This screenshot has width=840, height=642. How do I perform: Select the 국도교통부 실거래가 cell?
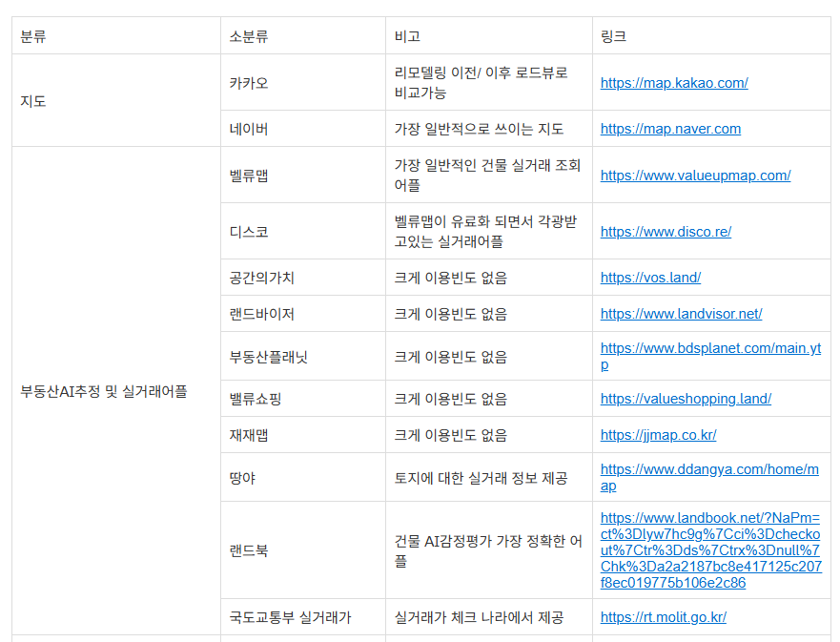pyautogui.click(x=303, y=617)
